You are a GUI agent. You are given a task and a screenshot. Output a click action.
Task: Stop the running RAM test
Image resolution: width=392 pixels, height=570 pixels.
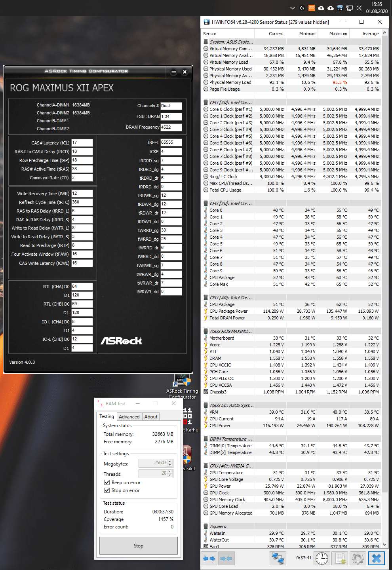coord(139,546)
